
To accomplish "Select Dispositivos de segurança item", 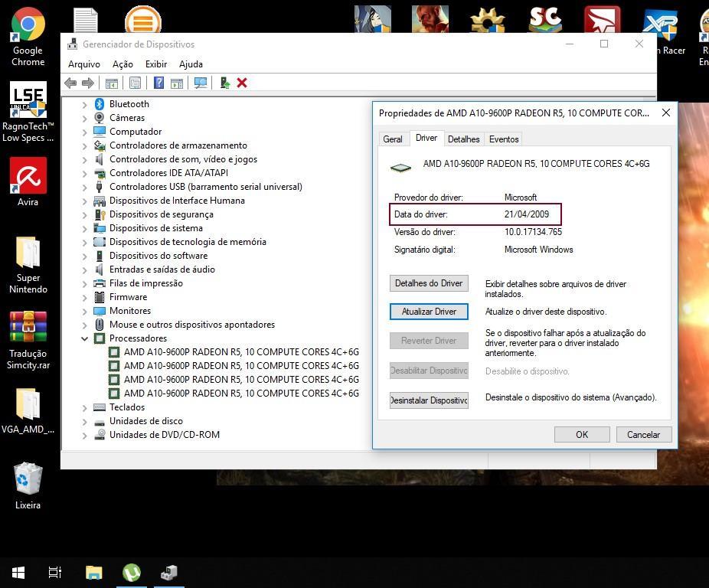I will pos(162,214).
